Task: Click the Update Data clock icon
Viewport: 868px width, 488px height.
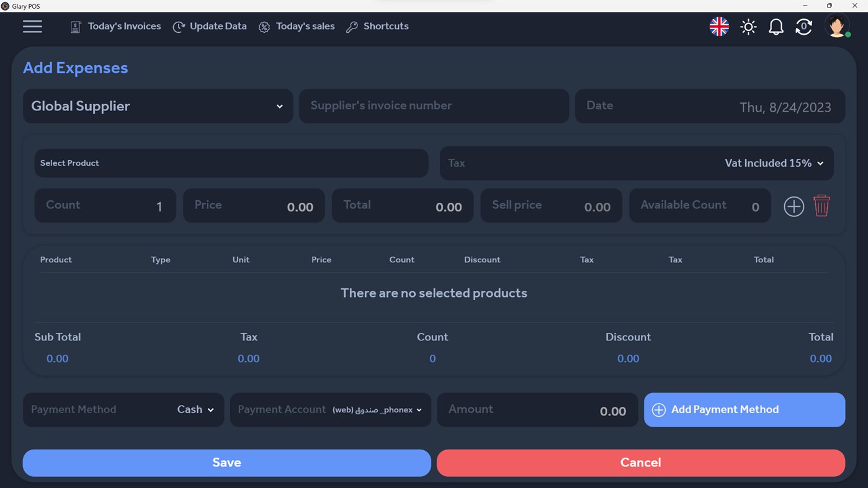Action: tap(179, 27)
